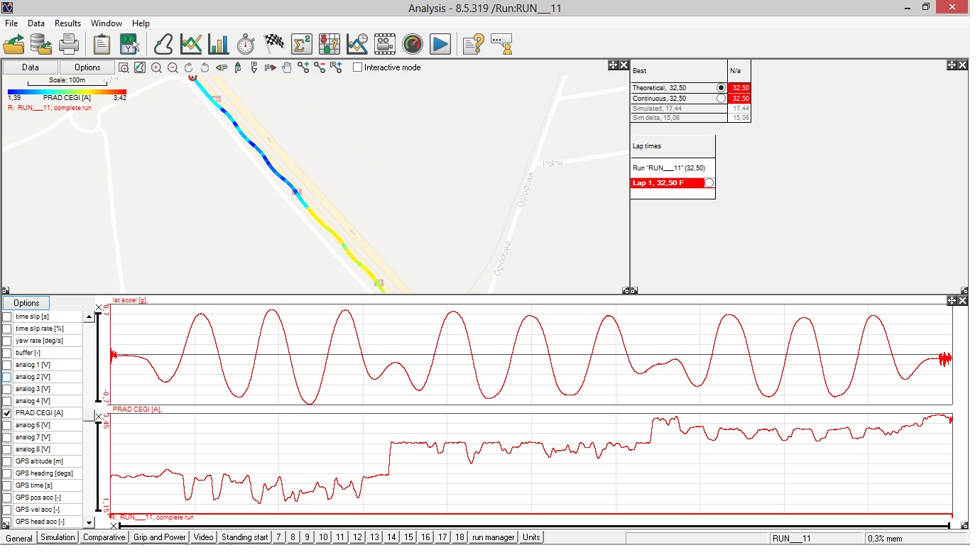This screenshot has width=980, height=555.
Task: Open the track map icon
Action: click(x=163, y=44)
